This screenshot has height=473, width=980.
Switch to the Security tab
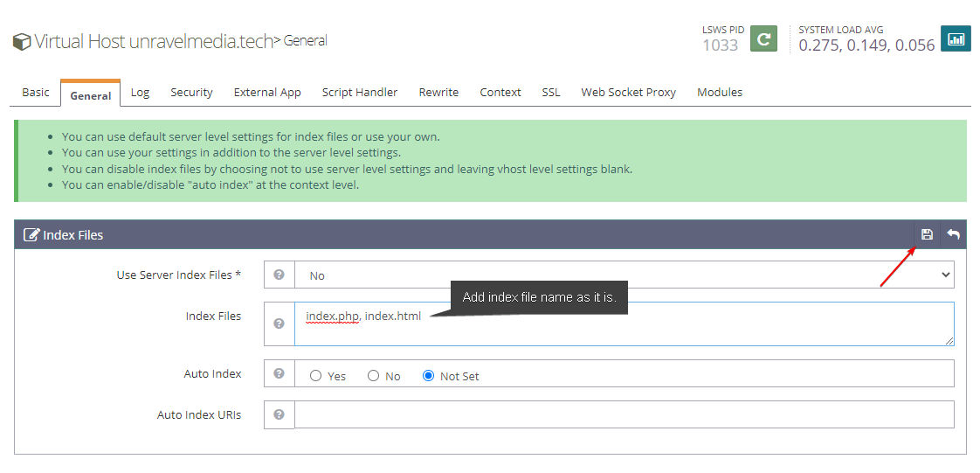click(x=191, y=92)
